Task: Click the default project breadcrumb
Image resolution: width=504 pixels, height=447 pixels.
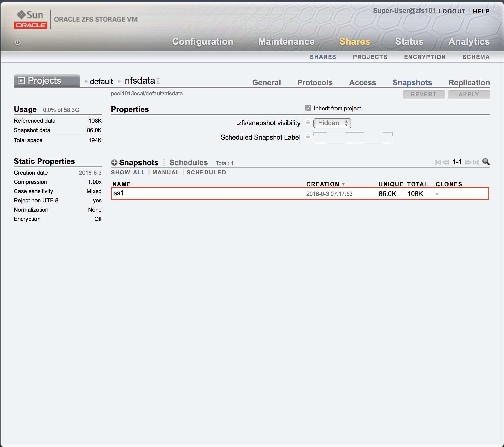Action: (101, 81)
